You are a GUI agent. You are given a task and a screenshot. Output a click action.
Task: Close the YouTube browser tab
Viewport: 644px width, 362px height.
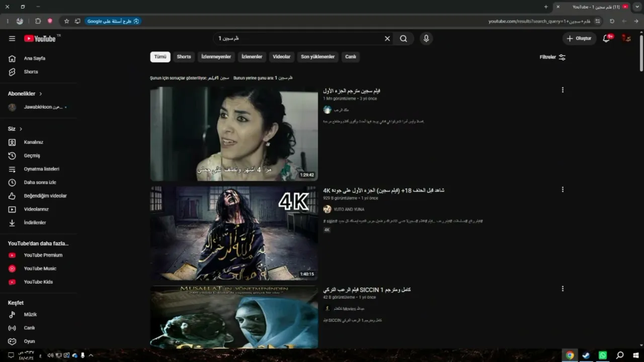pyautogui.click(x=558, y=7)
